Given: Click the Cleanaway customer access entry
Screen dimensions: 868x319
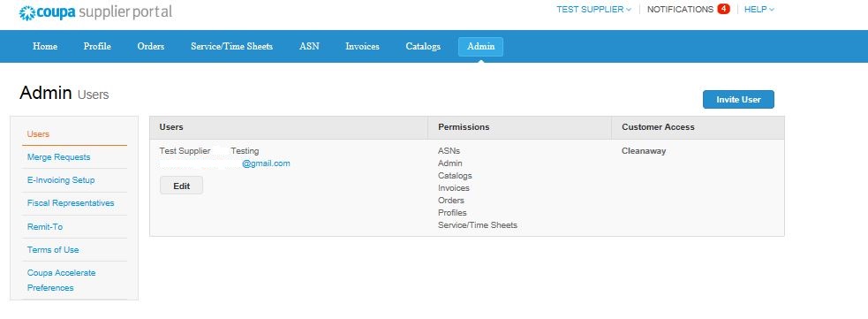Looking at the screenshot, I should pyautogui.click(x=644, y=150).
